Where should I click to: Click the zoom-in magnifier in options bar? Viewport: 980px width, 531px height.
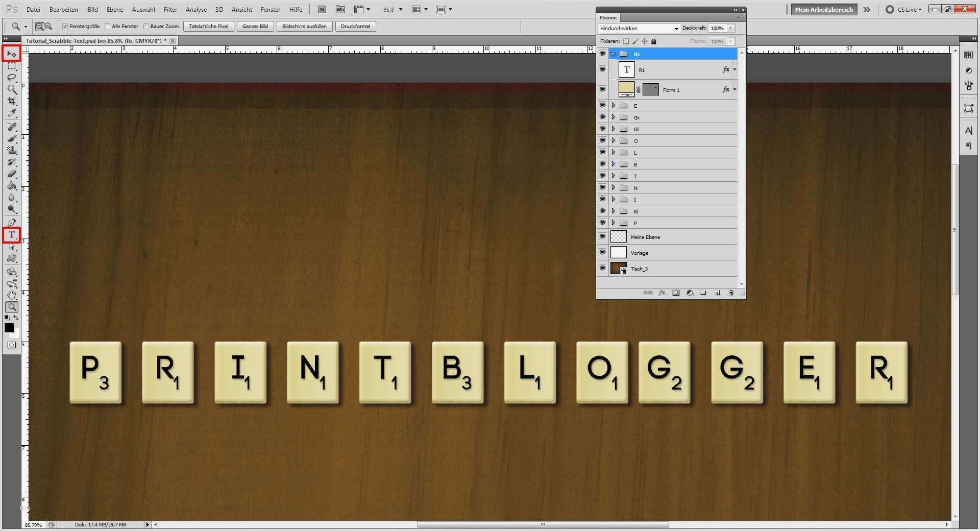(39, 26)
